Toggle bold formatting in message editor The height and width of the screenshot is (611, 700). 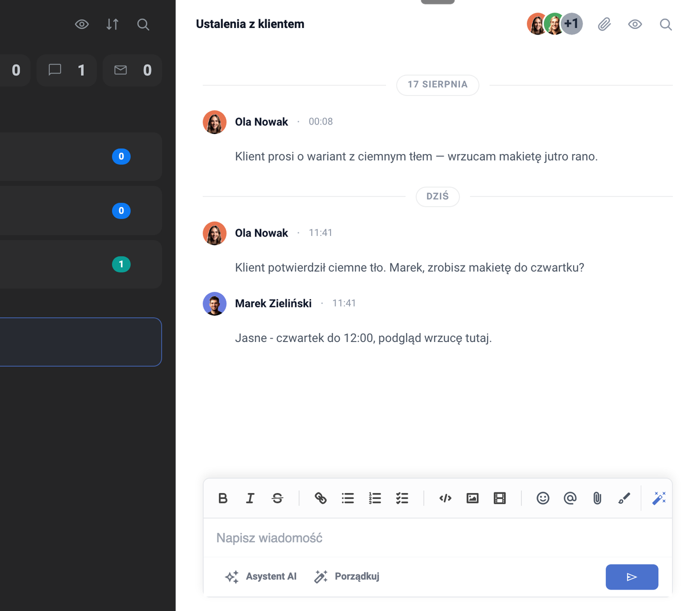click(223, 498)
